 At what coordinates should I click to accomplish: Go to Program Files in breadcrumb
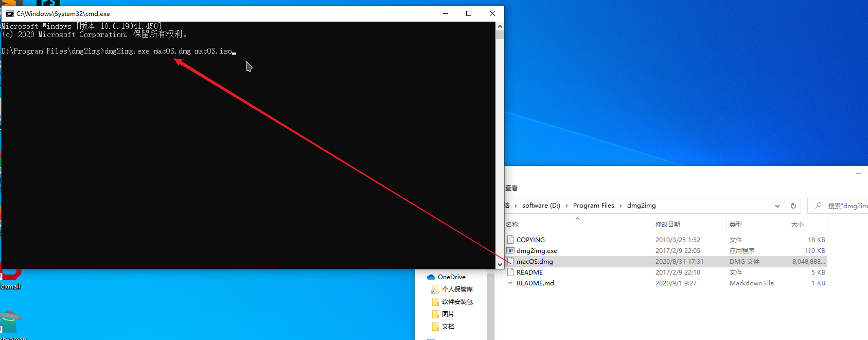(593, 206)
